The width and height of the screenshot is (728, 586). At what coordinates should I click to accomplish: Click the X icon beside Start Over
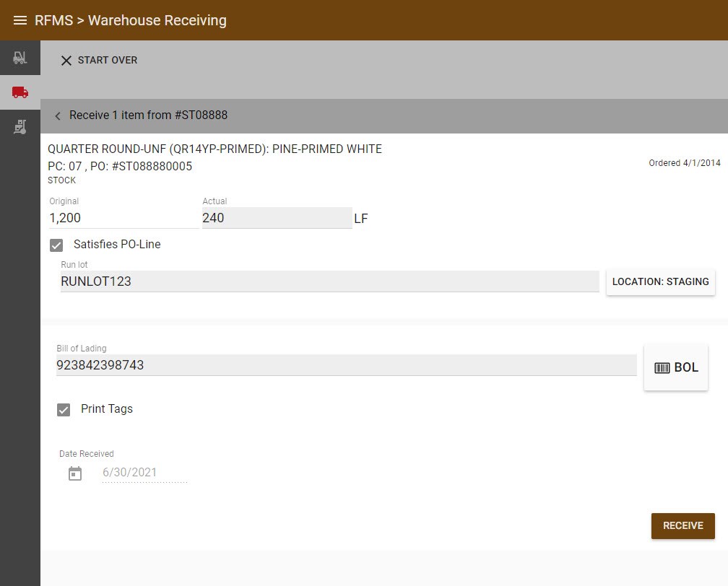[66, 61]
